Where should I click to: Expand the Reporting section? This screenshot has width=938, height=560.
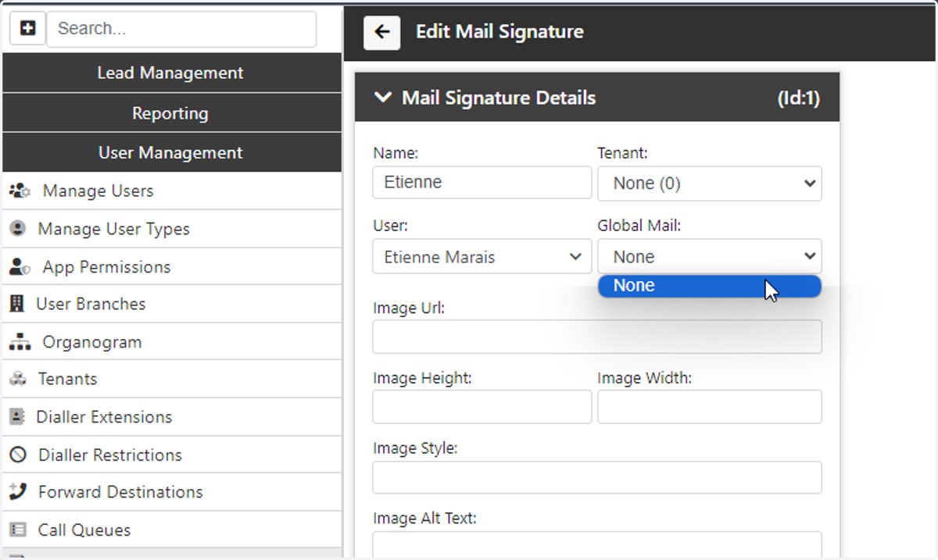172,113
